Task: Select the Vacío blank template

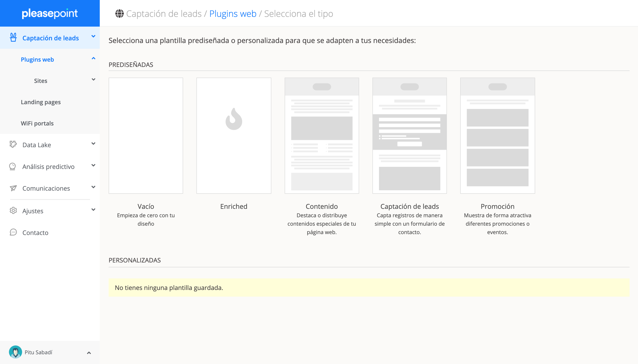Action: tap(146, 135)
